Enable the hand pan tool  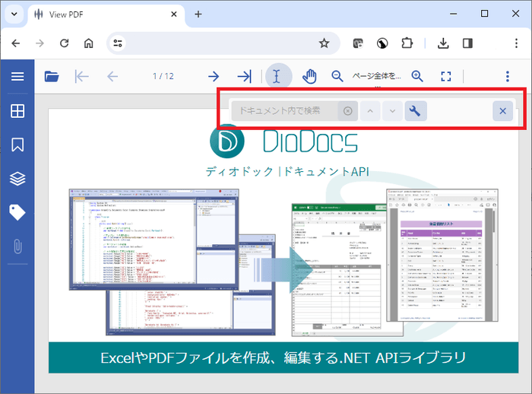click(x=309, y=76)
